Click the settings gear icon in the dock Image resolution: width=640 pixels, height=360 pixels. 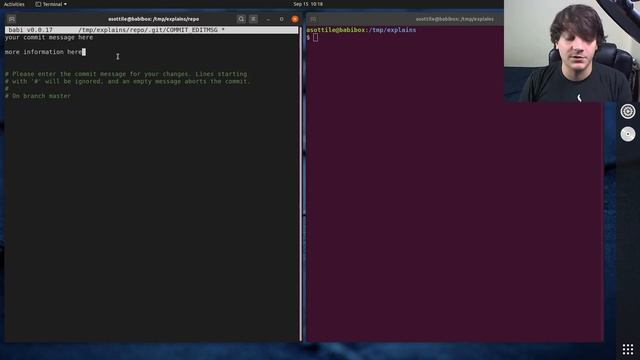(x=628, y=111)
